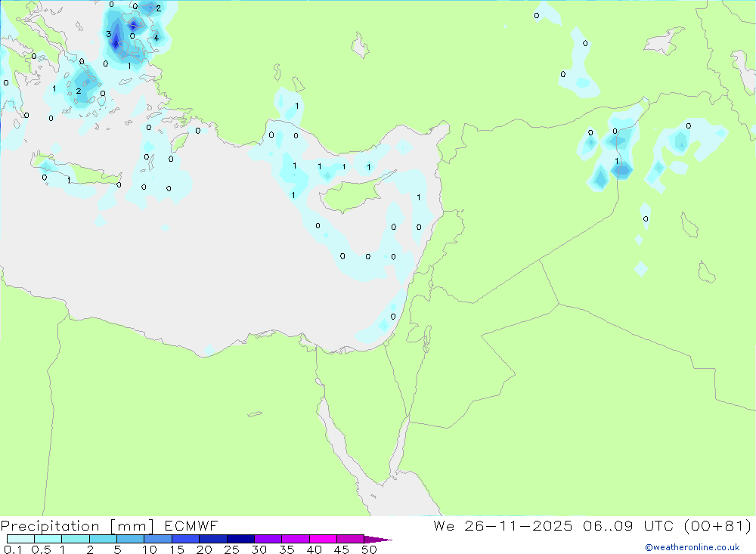Image resolution: width=756 pixels, height=554 pixels.
Task: Click legend scale label "0.1"
Action: 13,549
